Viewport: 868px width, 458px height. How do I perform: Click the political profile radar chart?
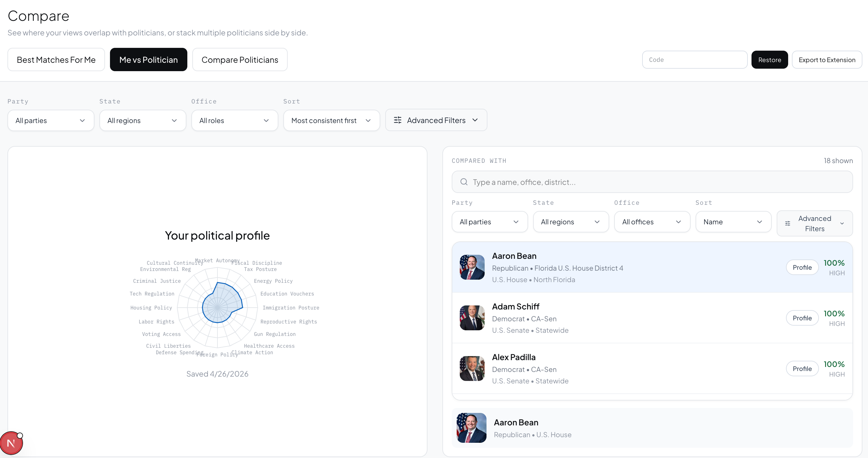pyautogui.click(x=218, y=307)
